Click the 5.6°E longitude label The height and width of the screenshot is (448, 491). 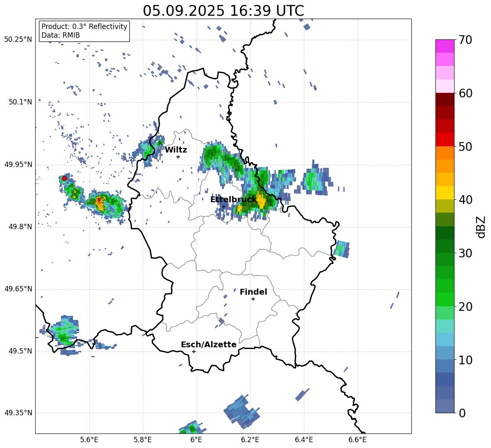click(x=89, y=440)
